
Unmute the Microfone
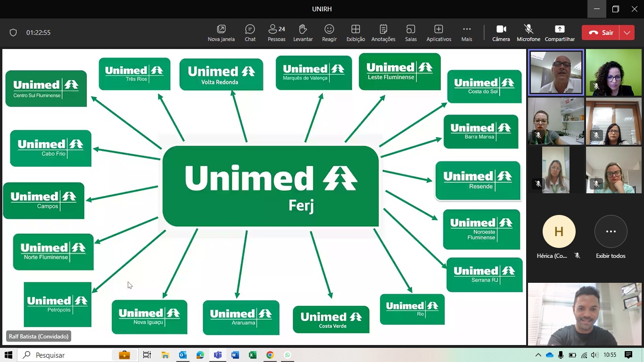[528, 33]
